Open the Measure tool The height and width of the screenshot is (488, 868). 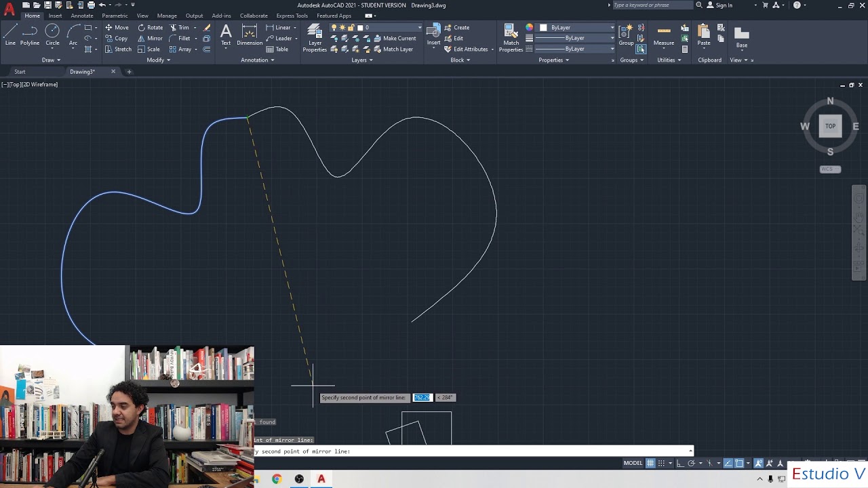(664, 35)
